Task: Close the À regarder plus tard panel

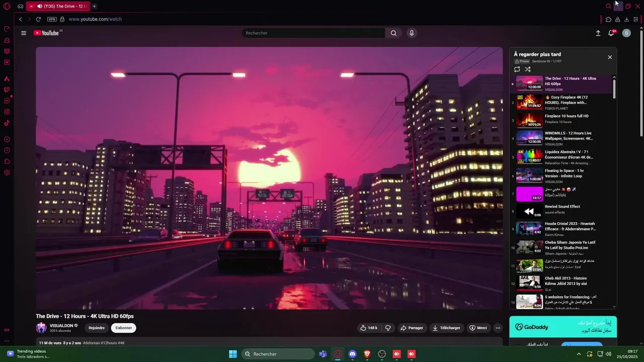Action: click(610, 57)
